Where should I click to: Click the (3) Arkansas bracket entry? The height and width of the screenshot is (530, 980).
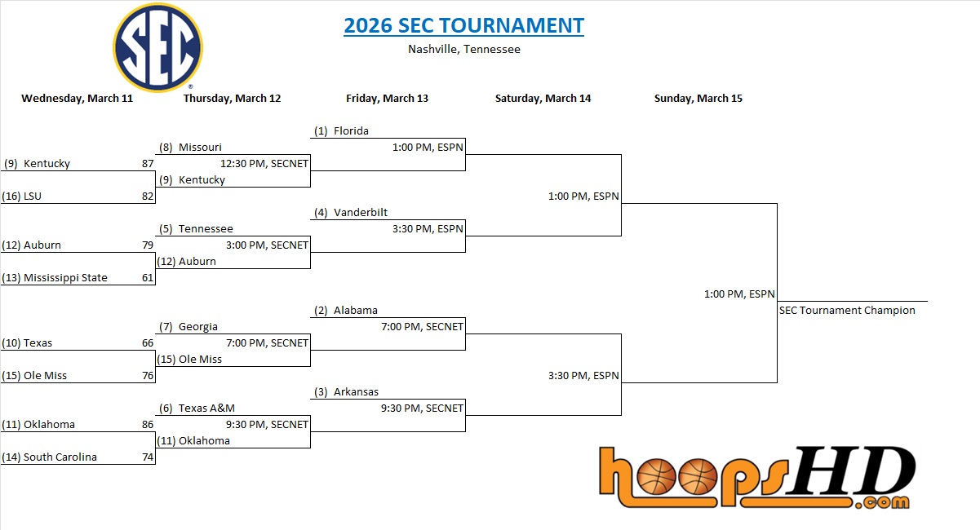coord(347,392)
